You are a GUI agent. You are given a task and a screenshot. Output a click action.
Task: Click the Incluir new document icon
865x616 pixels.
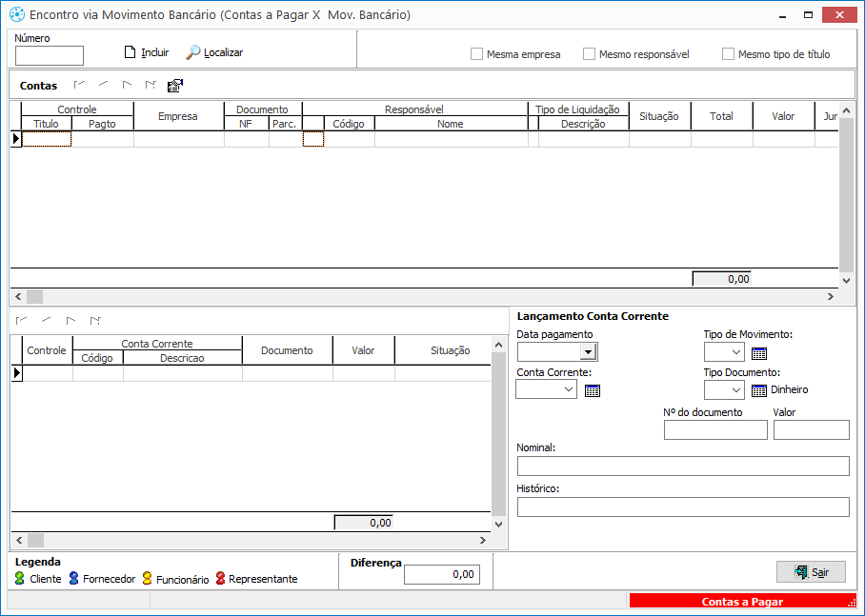(131, 52)
